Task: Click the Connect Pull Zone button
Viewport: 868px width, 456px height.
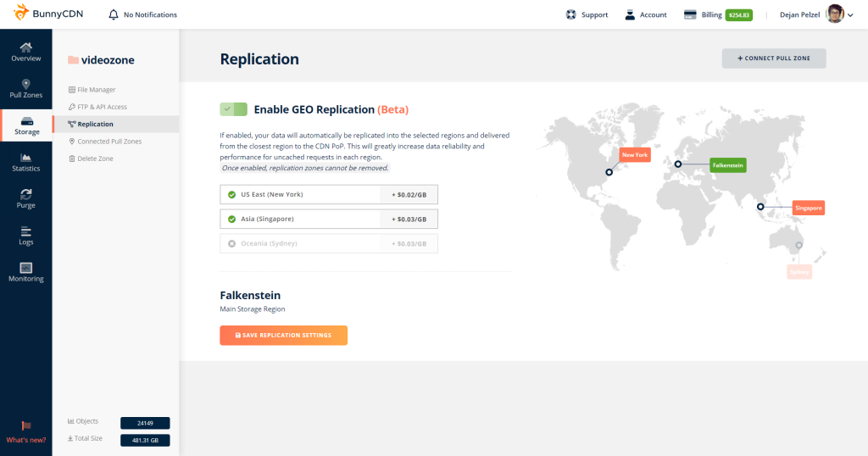Action: click(773, 58)
